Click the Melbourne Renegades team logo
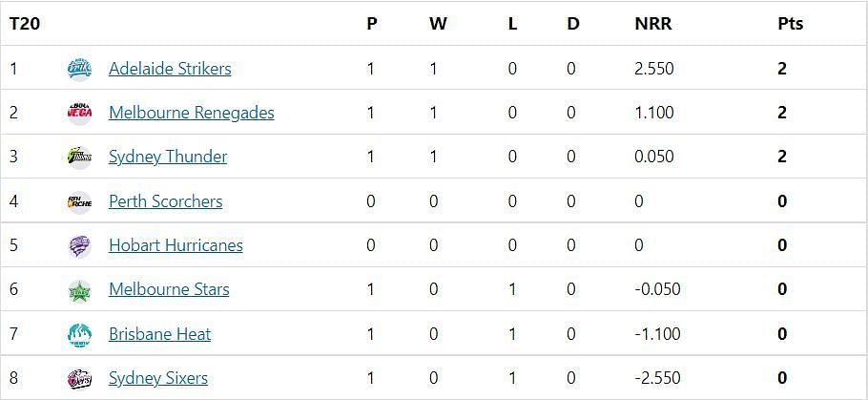 click(x=79, y=113)
